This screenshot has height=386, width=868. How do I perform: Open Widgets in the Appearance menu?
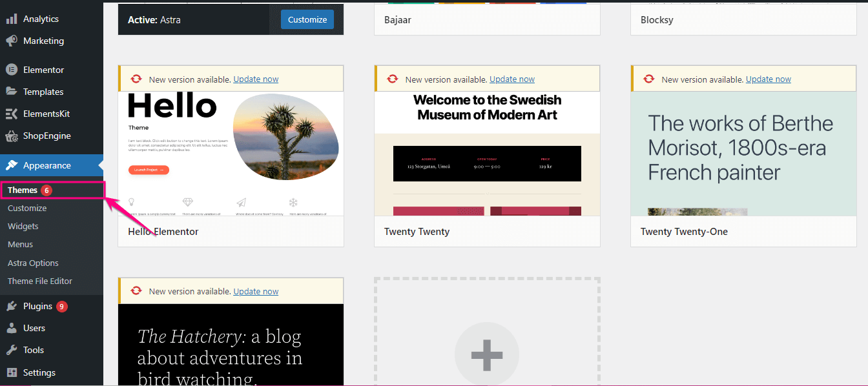23,226
